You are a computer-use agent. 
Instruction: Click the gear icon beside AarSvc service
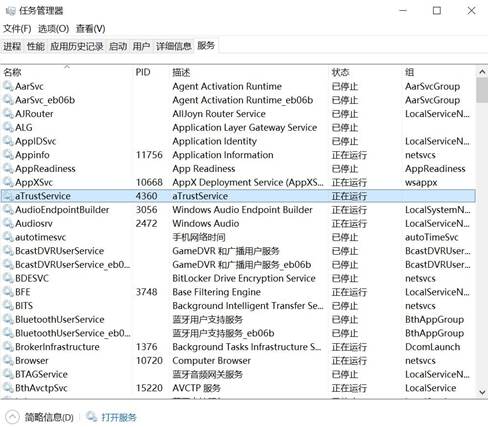coord(8,86)
